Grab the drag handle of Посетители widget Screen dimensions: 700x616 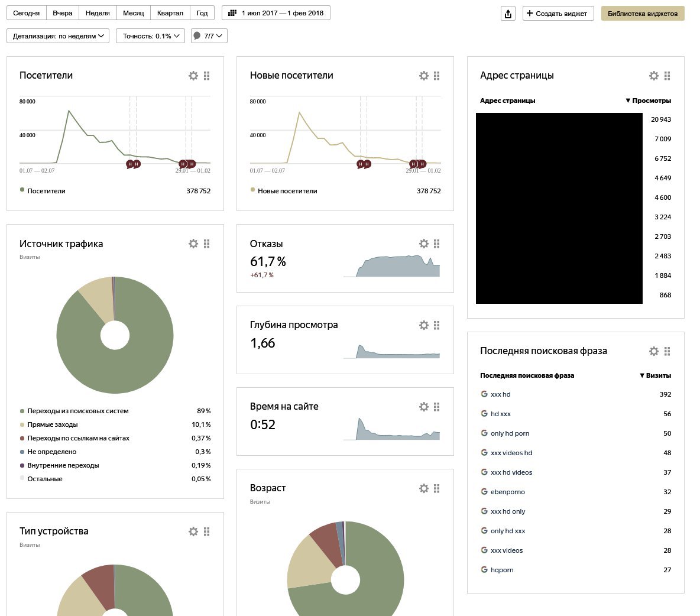tap(207, 76)
